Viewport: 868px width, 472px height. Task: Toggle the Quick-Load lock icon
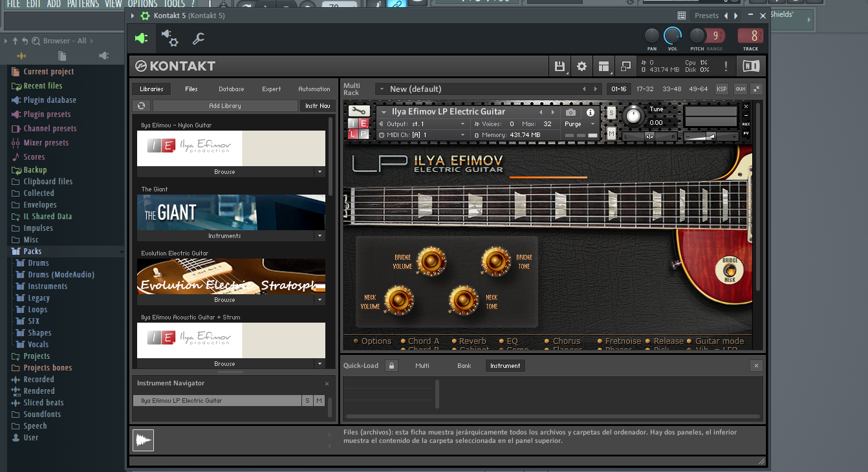tap(391, 365)
